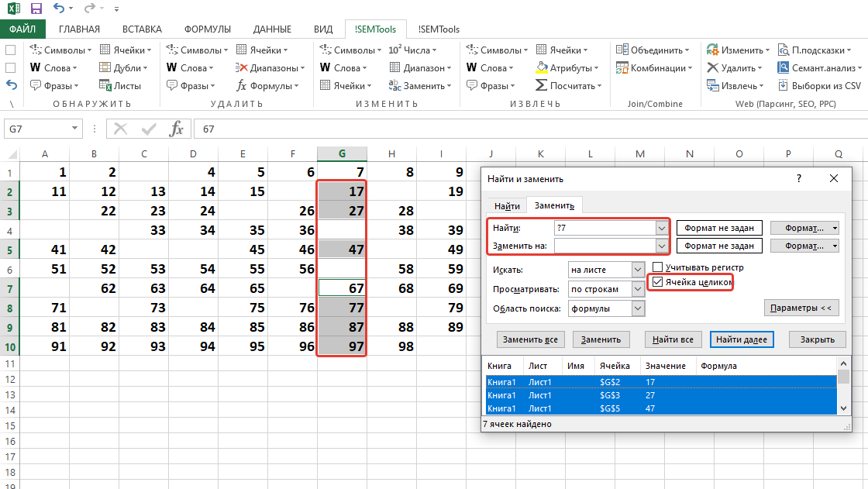Screen dimensions: 868x489
Task: Open Удалить in the Web group
Action: coord(735,67)
